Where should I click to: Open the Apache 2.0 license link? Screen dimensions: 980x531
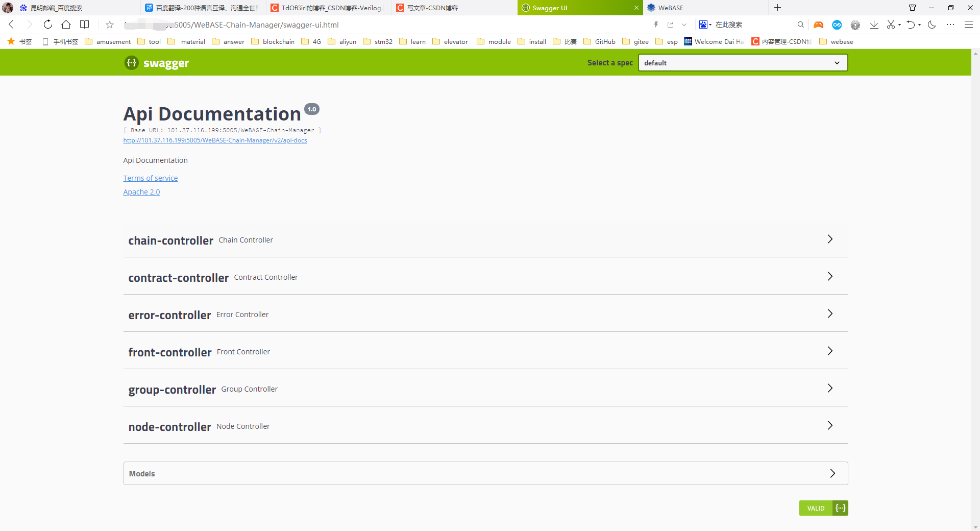pos(141,191)
